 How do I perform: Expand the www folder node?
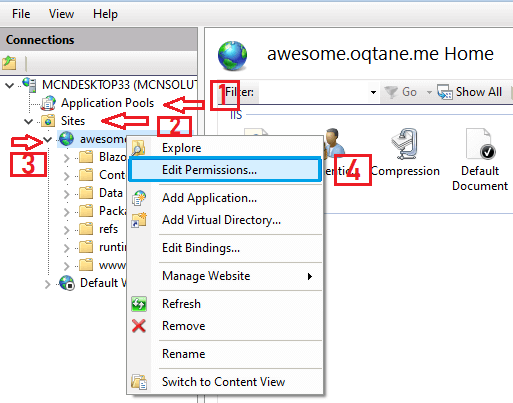67,266
